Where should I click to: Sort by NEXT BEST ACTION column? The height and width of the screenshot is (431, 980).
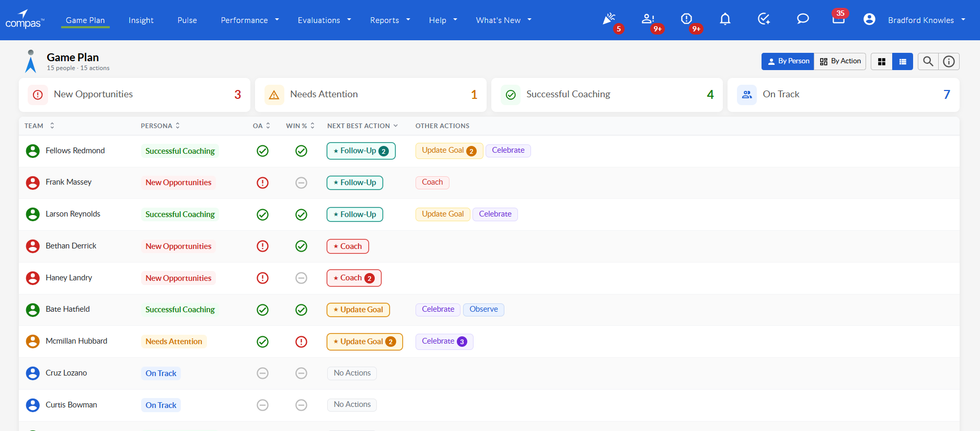(x=363, y=126)
